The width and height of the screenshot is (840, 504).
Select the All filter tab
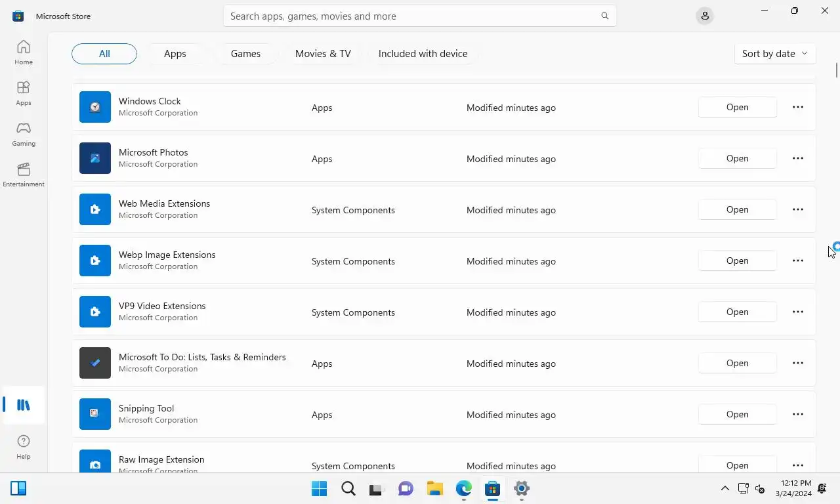104,54
